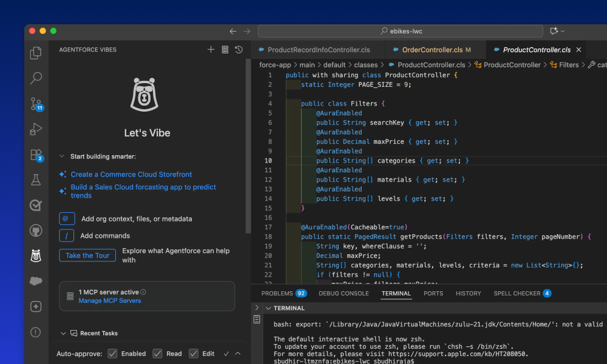607x364 pixels.
Task: Expand the terminal side chevron arrow
Action: click(257, 308)
